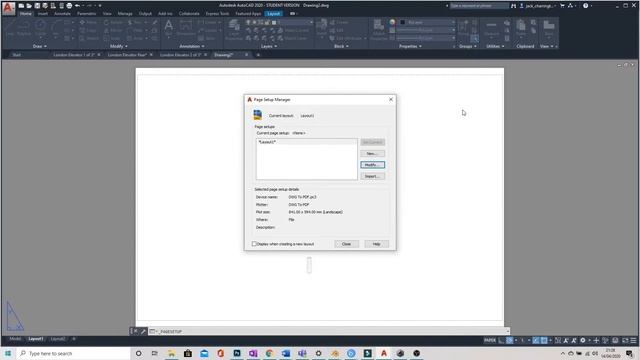Open AutoCAD from the Windows taskbar

384,353
